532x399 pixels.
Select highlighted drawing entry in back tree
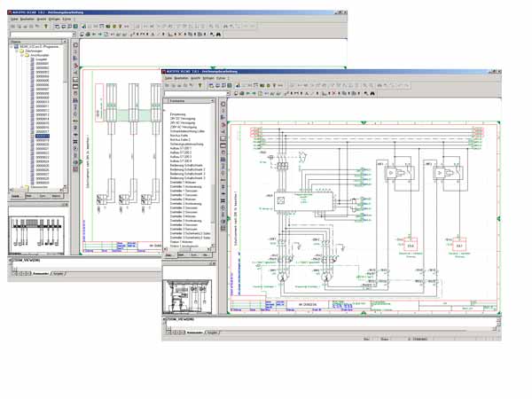pyautogui.click(x=43, y=136)
